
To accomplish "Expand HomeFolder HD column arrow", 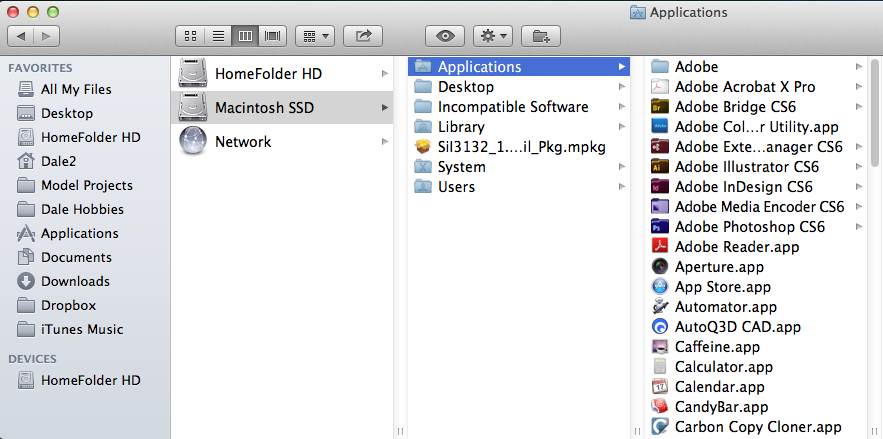I will click(x=385, y=74).
